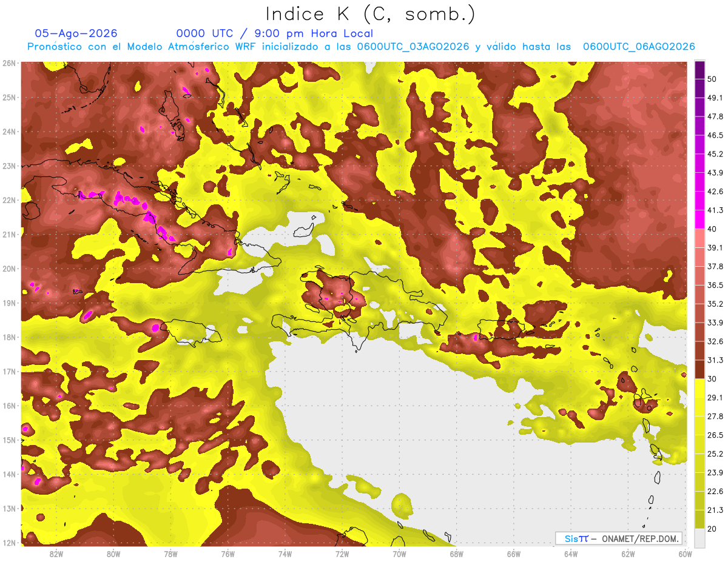728x562 pixels.
Task: Click the "Indice K (C, somb.)" title
Action: (x=371, y=15)
